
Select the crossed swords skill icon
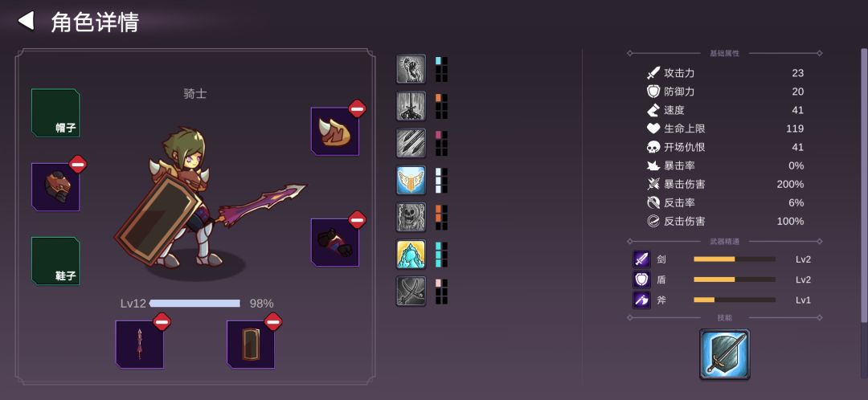[x=411, y=292]
